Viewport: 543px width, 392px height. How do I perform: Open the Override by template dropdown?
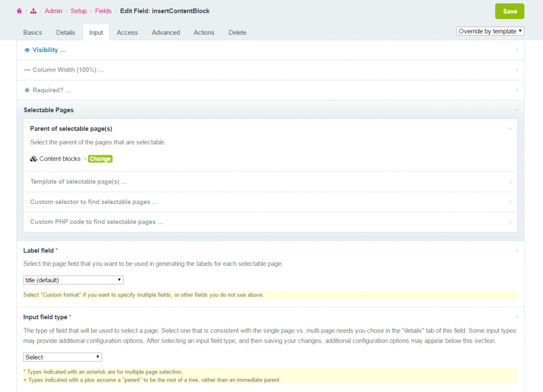[490, 31]
